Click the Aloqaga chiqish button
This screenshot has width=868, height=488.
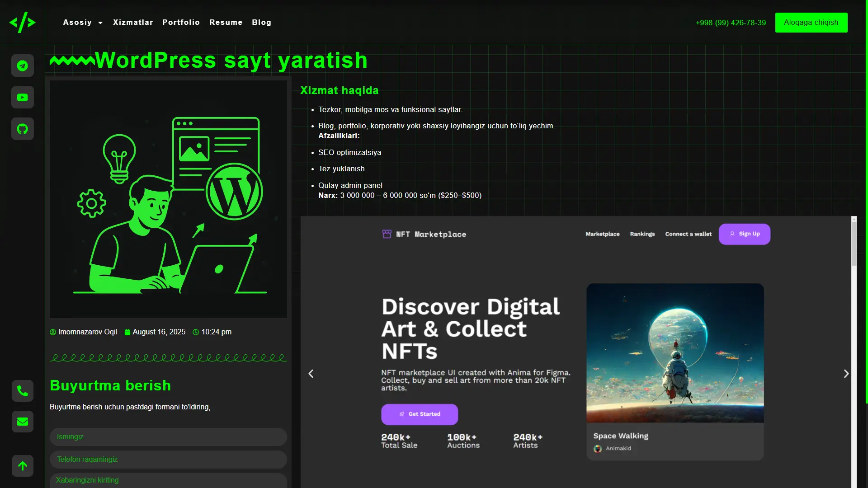point(811,22)
